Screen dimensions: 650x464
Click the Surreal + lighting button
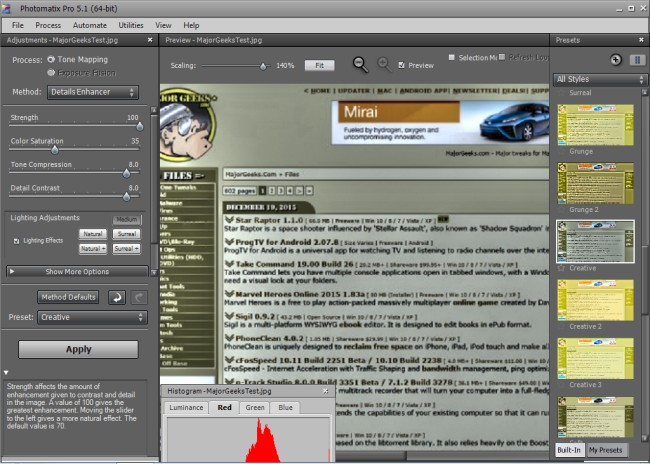point(126,249)
